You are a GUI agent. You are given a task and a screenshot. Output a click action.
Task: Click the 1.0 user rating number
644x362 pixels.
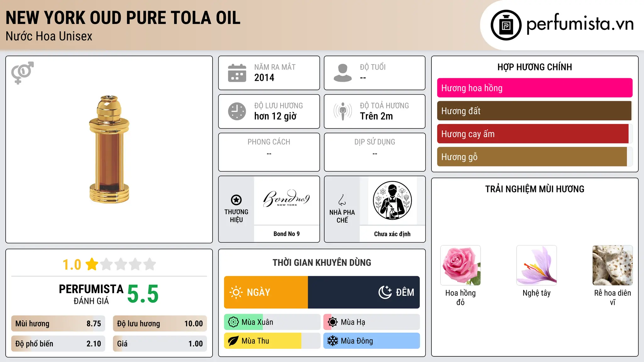(72, 265)
